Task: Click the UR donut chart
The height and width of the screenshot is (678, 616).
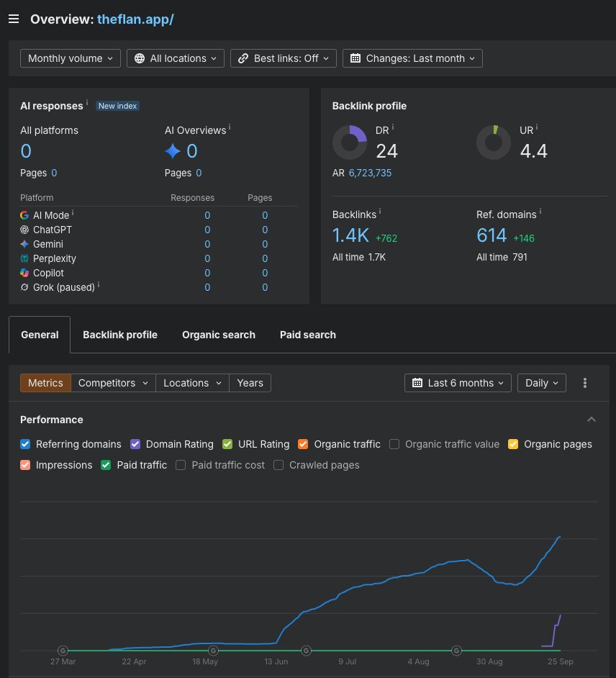Action: click(x=494, y=143)
